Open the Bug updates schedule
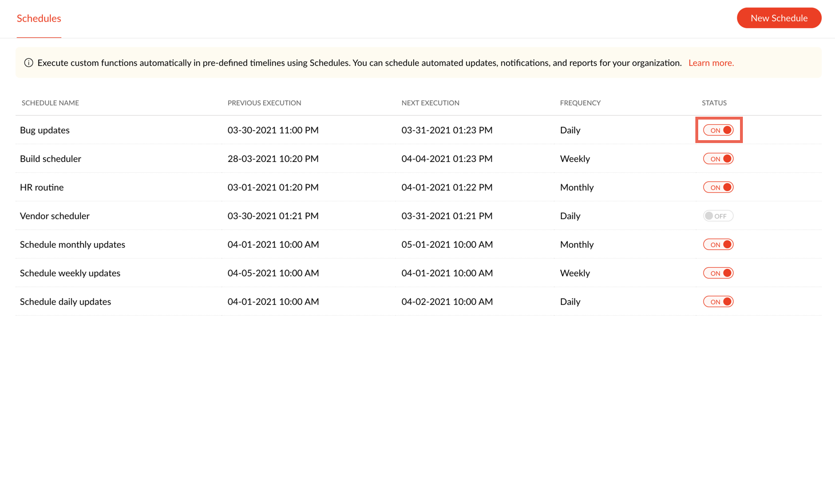Viewport: 835px width, 504px height. (45, 130)
